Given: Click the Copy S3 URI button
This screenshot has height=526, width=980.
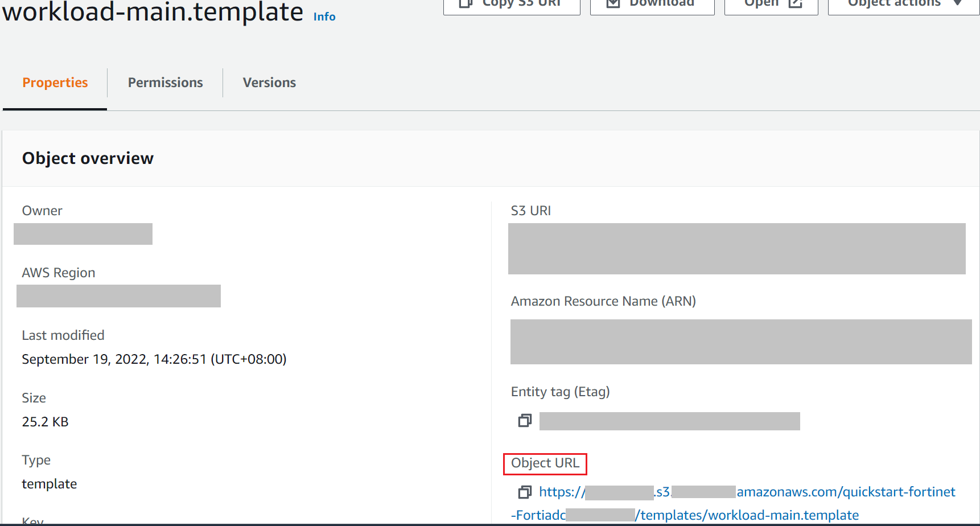Looking at the screenshot, I should [x=512, y=5].
